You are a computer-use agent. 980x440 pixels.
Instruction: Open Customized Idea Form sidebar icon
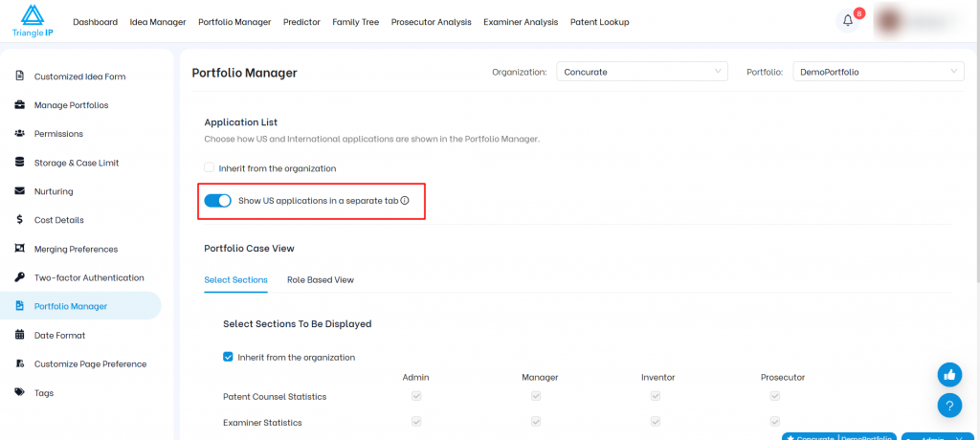(20, 77)
